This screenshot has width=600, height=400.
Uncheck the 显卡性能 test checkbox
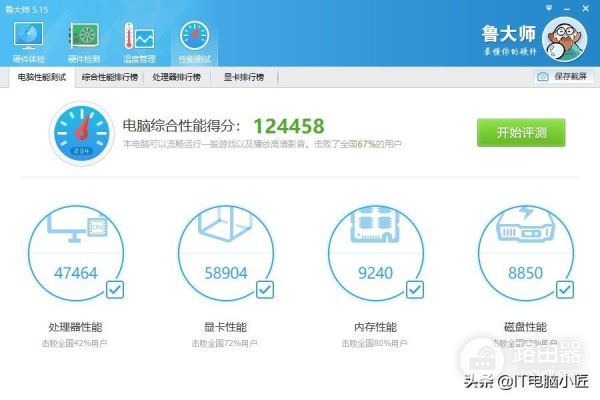[265, 290]
